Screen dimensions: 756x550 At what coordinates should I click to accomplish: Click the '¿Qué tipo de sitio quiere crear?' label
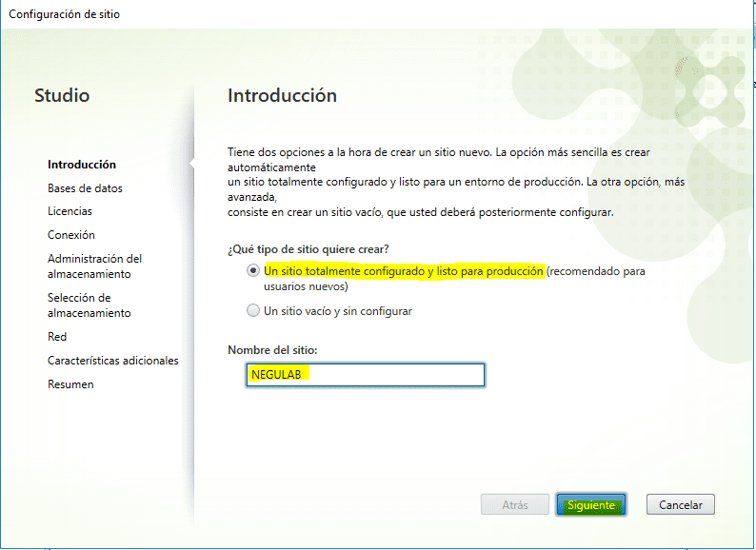[308, 249]
